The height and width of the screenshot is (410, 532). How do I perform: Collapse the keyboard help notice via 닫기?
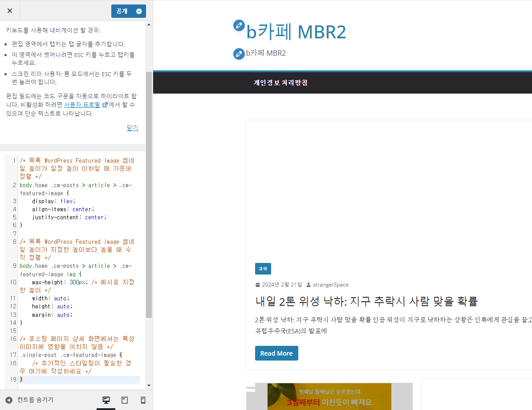(132, 127)
